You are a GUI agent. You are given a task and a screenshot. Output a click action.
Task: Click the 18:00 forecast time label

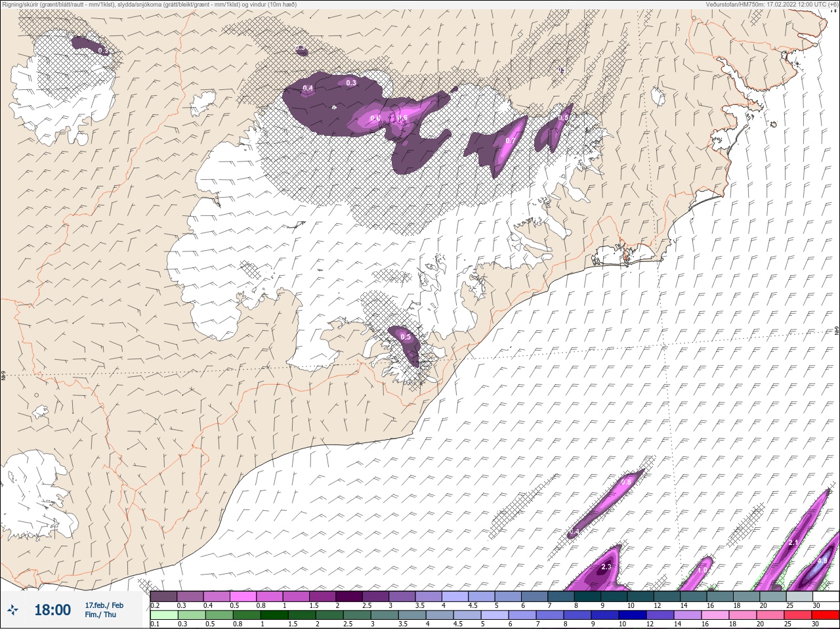(52, 609)
